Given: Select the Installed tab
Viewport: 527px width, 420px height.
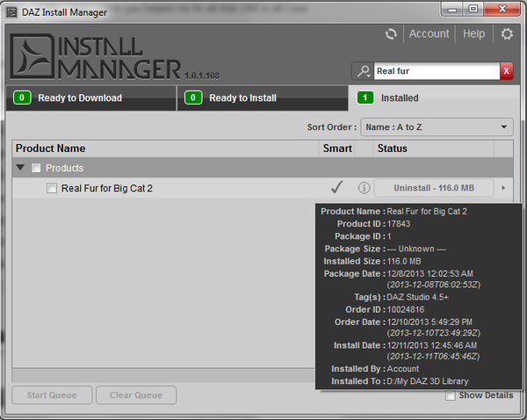Looking at the screenshot, I should click(434, 98).
